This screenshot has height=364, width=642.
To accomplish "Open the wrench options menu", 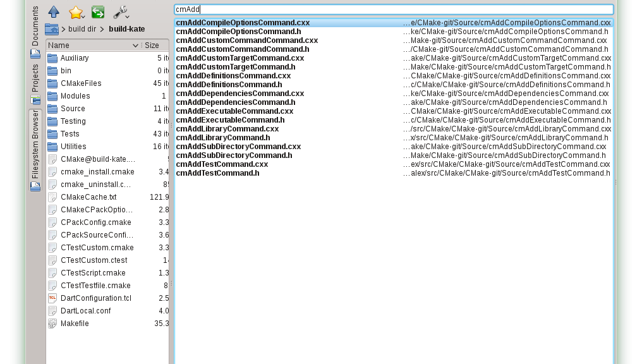I will pyautogui.click(x=120, y=12).
